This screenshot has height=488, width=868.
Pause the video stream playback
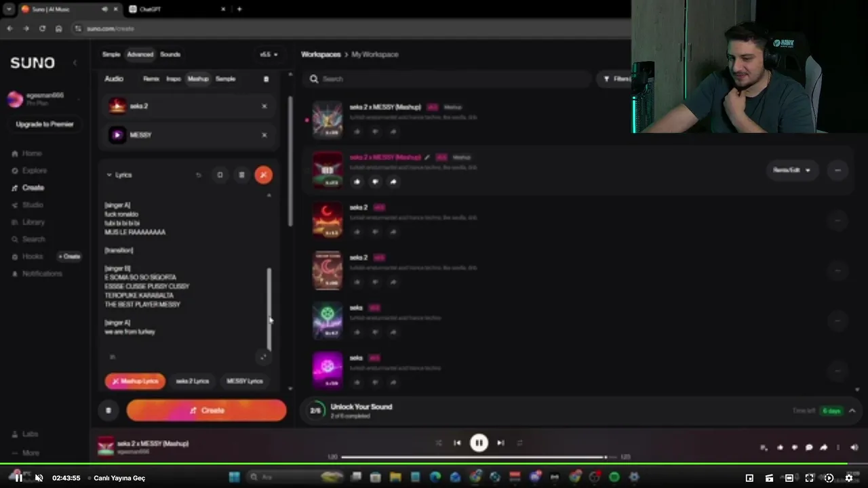click(18, 478)
